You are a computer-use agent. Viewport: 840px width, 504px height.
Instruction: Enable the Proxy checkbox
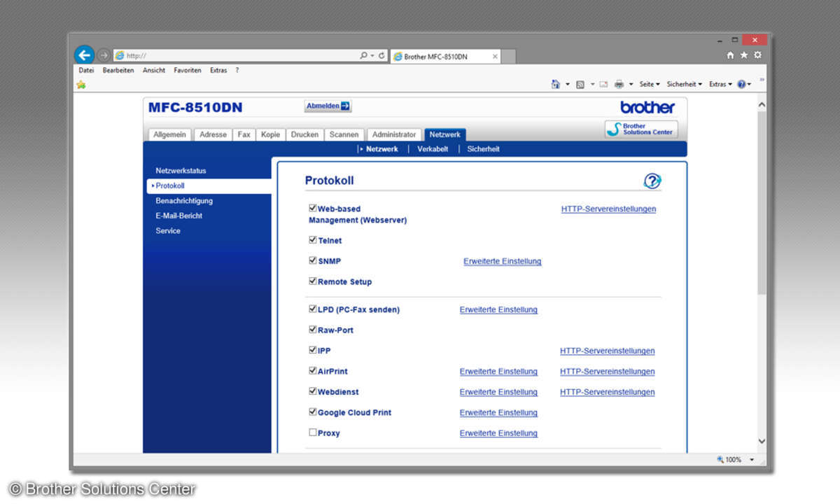click(x=312, y=433)
